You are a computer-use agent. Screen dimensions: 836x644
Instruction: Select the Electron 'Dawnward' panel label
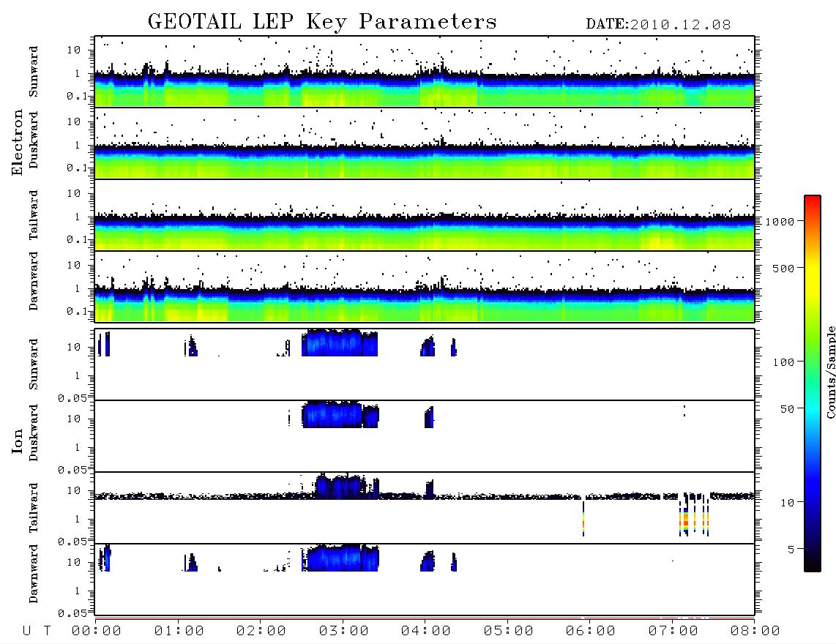coord(34,281)
